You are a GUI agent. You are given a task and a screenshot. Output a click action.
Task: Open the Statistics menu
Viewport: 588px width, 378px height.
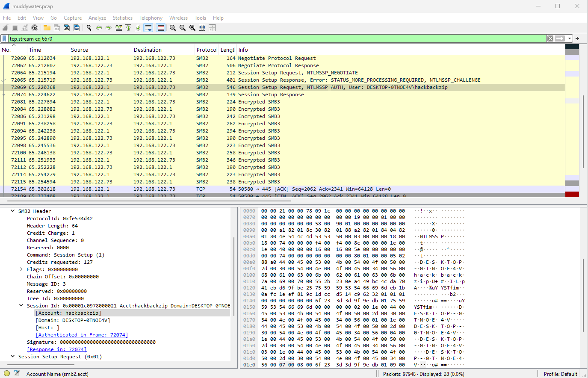pos(123,18)
